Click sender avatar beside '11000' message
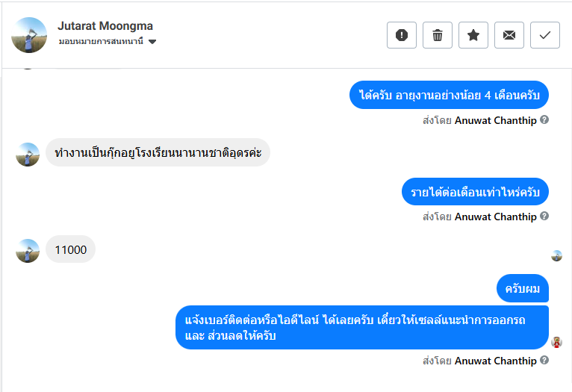572x392 pixels. coord(28,251)
